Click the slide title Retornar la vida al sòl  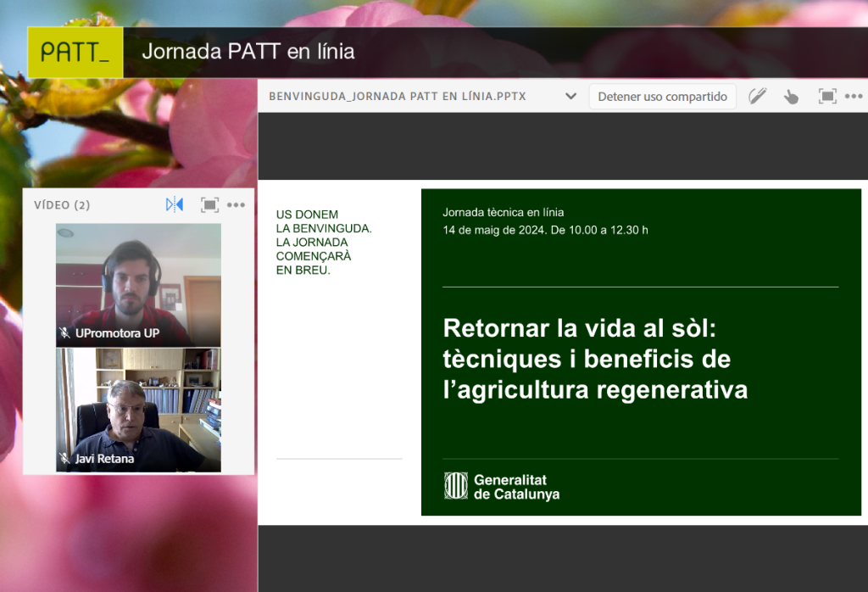point(595,359)
